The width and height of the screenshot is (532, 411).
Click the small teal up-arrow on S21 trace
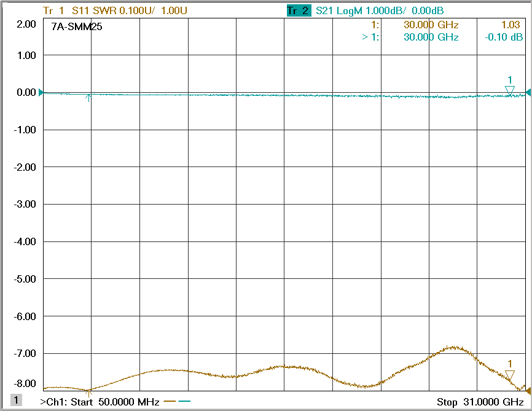[x=88, y=97]
